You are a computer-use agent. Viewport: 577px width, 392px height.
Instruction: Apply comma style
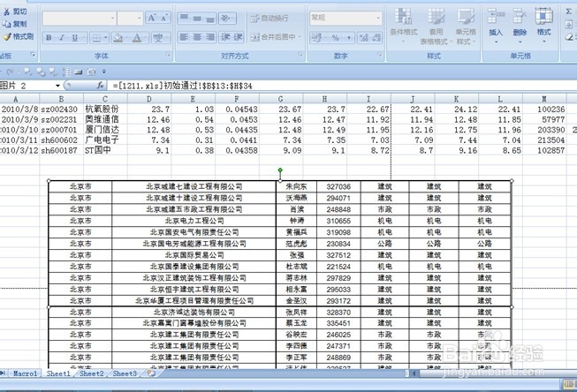pyautogui.click(x=348, y=37)
